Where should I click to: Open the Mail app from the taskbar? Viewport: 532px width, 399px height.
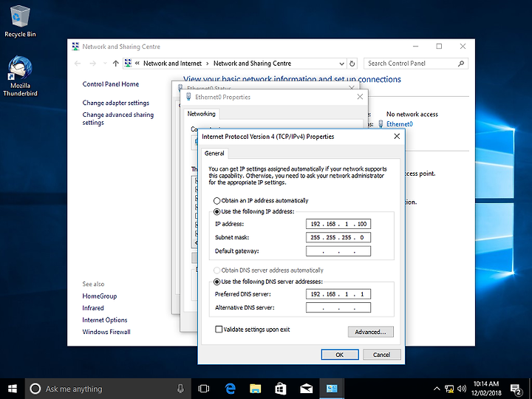point(306,389)
